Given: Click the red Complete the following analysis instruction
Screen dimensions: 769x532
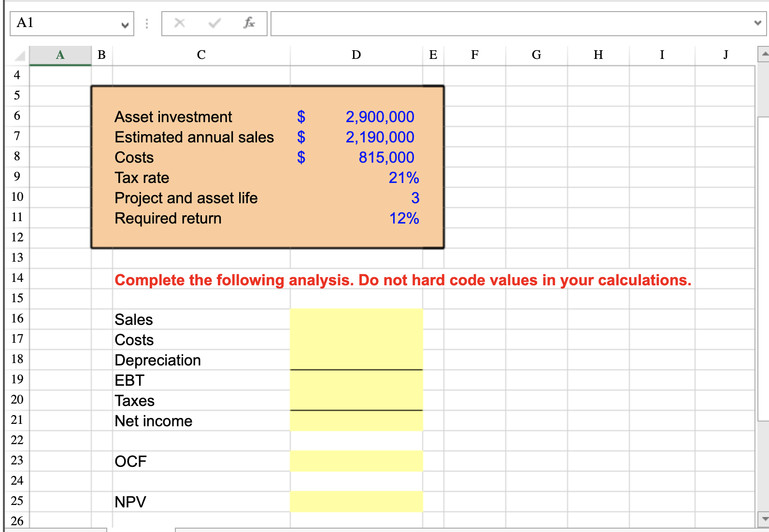Looking at the screenshot, I should click(x=403, y=280).
